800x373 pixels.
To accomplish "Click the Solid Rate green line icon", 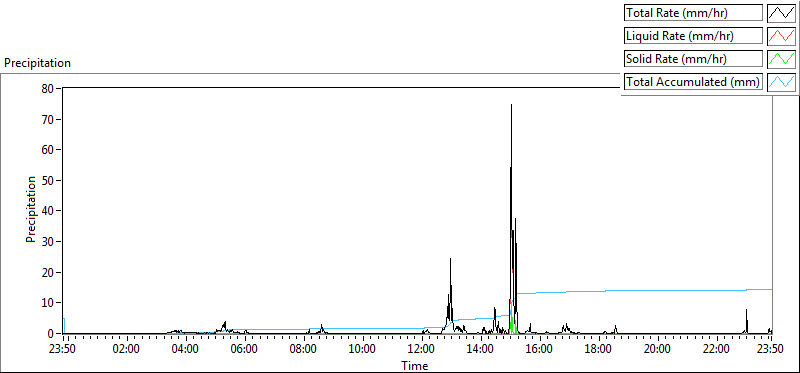I will [782, 58].
